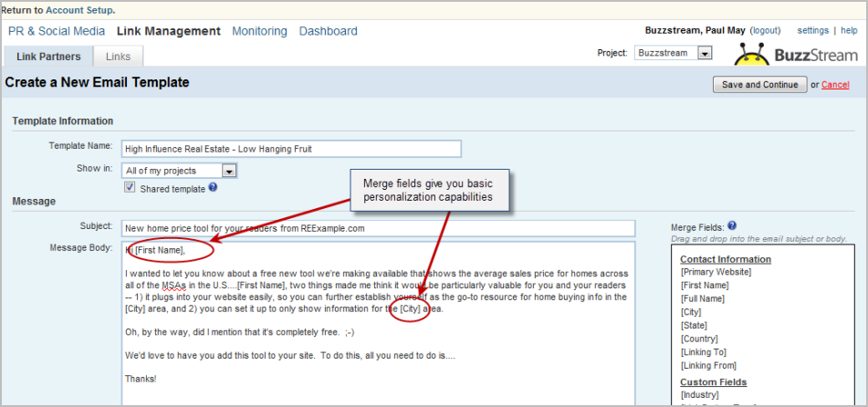Image resolution: width=868 pixels, height=407 pixels.
Task: Select the [Linking From] merge field
Action: pos(708,365)
